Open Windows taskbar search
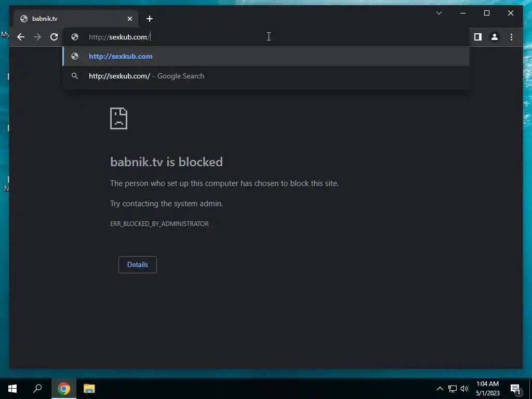 (37, 389)
